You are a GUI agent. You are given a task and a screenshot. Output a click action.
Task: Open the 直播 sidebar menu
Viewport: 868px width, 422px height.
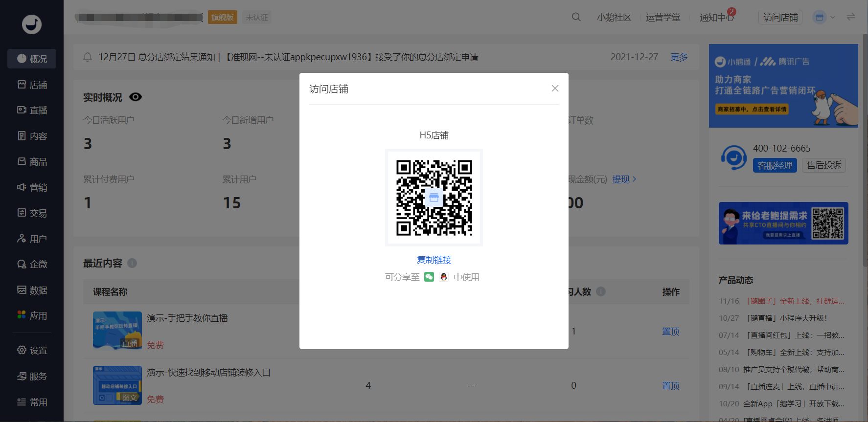[x=32, y=110]
